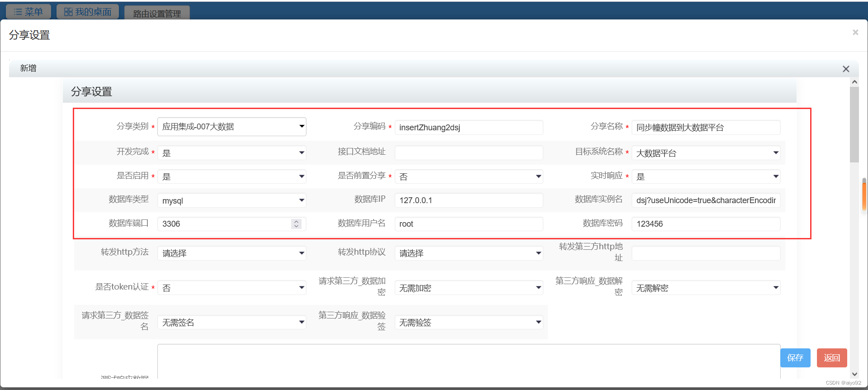Click the 转发第三方http地址 input field

click(x=706, y=253)
